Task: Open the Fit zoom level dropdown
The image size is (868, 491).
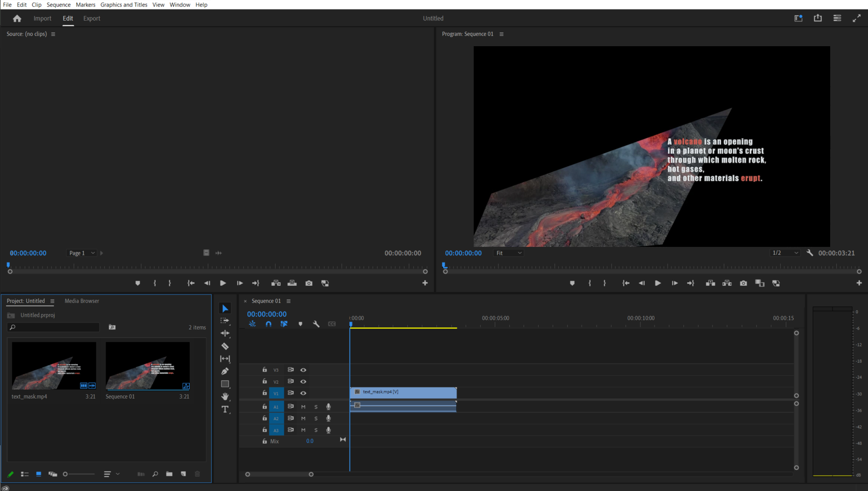Action: [x=509, y=253]
